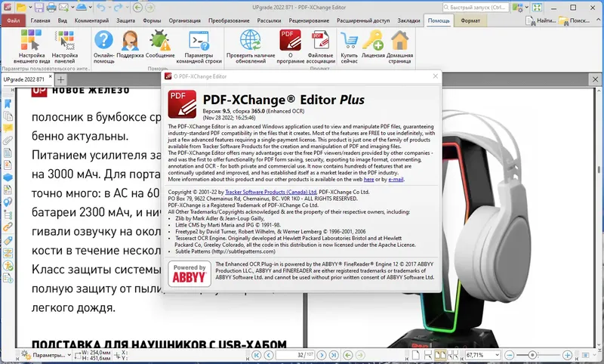
Task: Switch to the Формат tab
Action: [470, 20]
